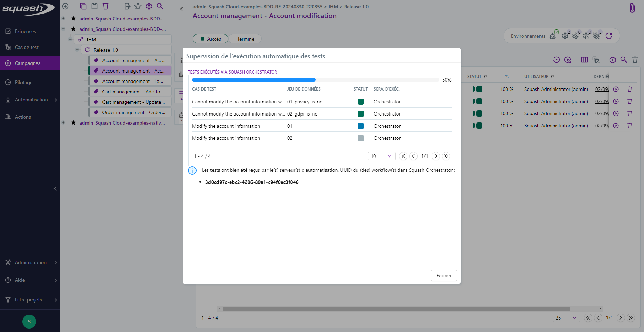This screenshot has width=644, height=332.
Task: Collapse the left navigation sidebar
Action: (x=55, y=189)
